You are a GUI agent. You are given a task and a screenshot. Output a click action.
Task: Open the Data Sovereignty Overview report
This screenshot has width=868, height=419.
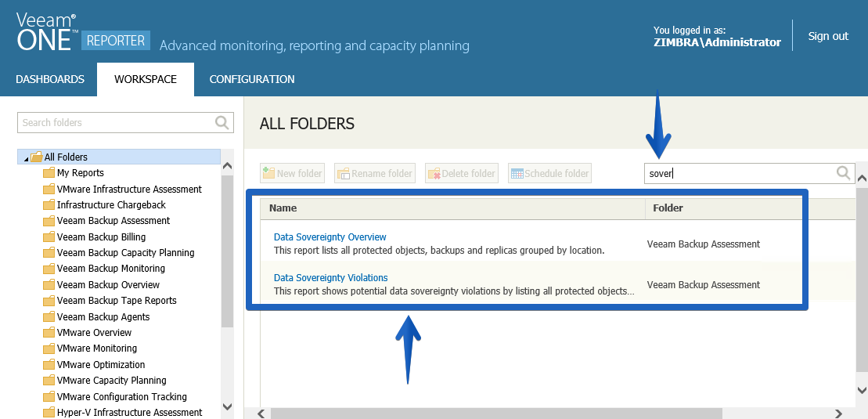coord(330,237)
